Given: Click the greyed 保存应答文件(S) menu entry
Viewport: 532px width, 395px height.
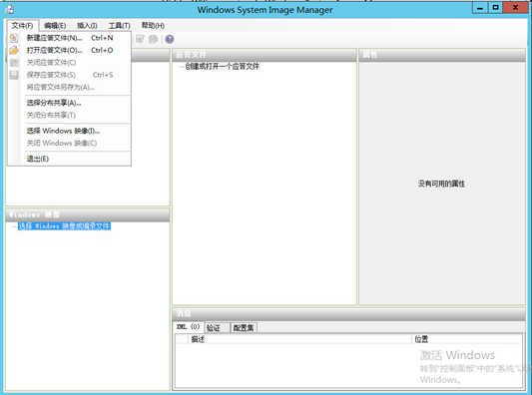Looking at the screenshot, I should 69,75.
